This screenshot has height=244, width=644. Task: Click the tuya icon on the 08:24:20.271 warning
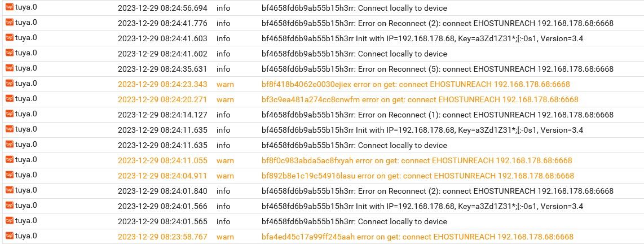click(x=10, y=99)
